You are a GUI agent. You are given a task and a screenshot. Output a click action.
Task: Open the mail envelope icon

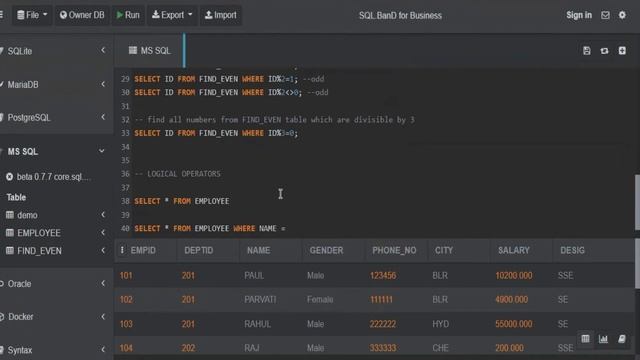coord(605,15)
